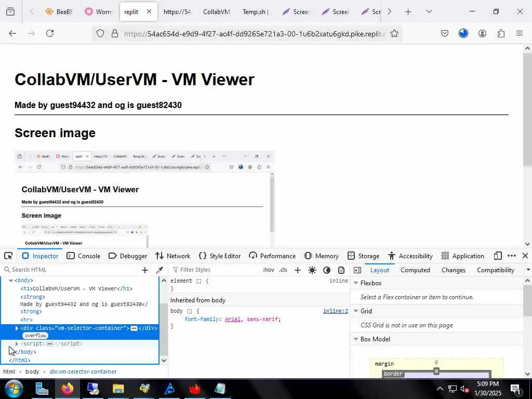The image size is (532, 399).
Task: Click the site lock padlock icon
Action: tap(115, 33)
